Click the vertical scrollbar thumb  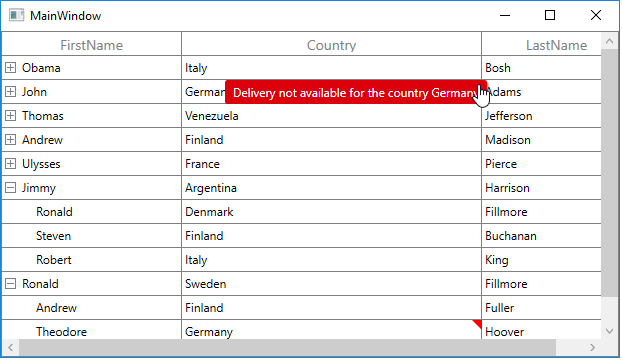pos(609,173)
